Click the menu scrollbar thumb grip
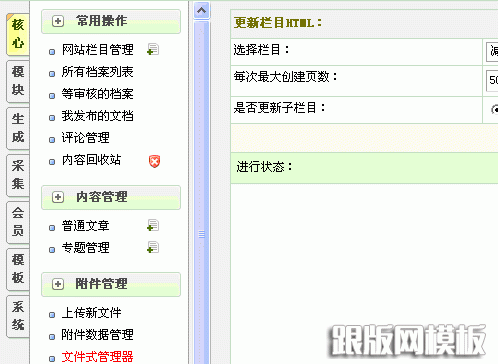 pyautogui.click(x=202, y=234)
